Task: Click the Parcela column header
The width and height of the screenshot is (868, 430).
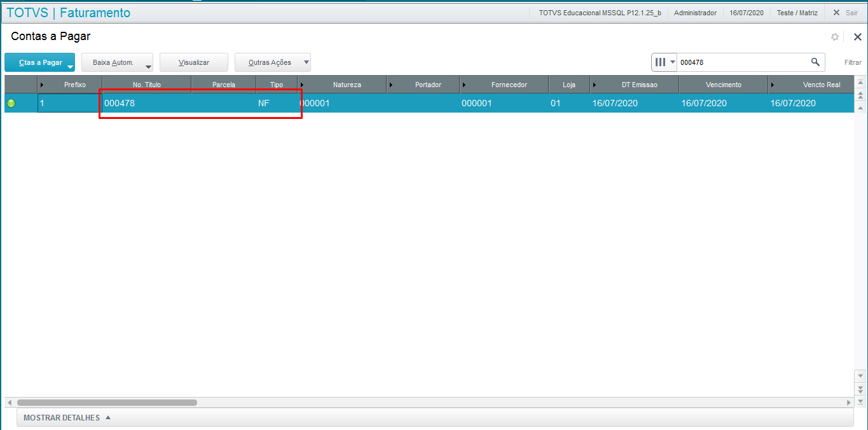Action: [x=224, y=85]
